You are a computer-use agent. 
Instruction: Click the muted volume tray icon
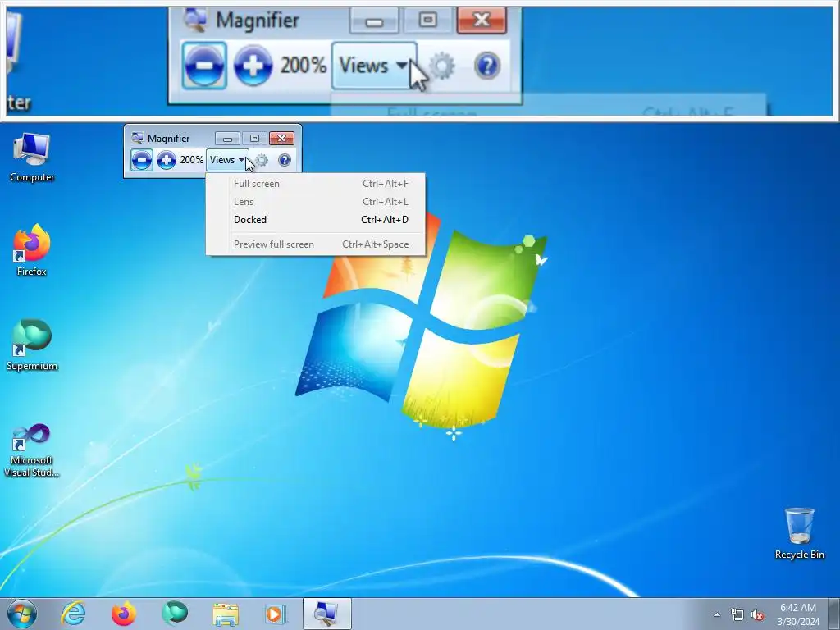coord(757,614)
